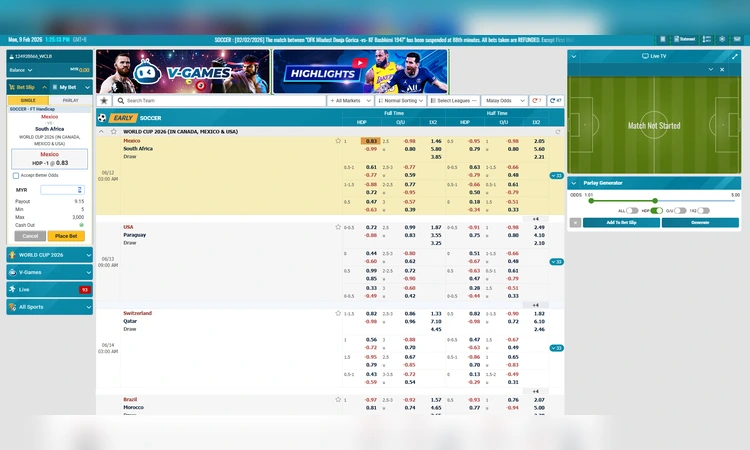Star the World Cup 2026 league
The image size is (750, 450).
point(115,131)
